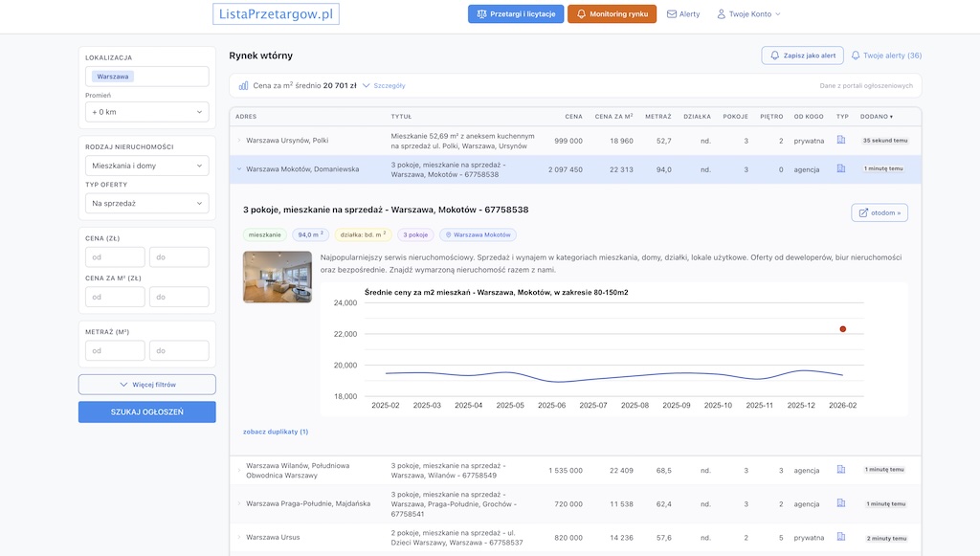The width and height of the screenshot is (980, 556).
Task: Click the apartment photo thumbnail
Action: click(x=277, y=277)
